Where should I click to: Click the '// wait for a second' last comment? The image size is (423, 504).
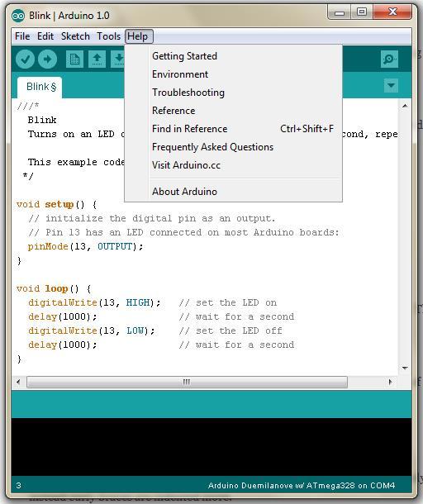pyautogui.click(x=236, y=345)
